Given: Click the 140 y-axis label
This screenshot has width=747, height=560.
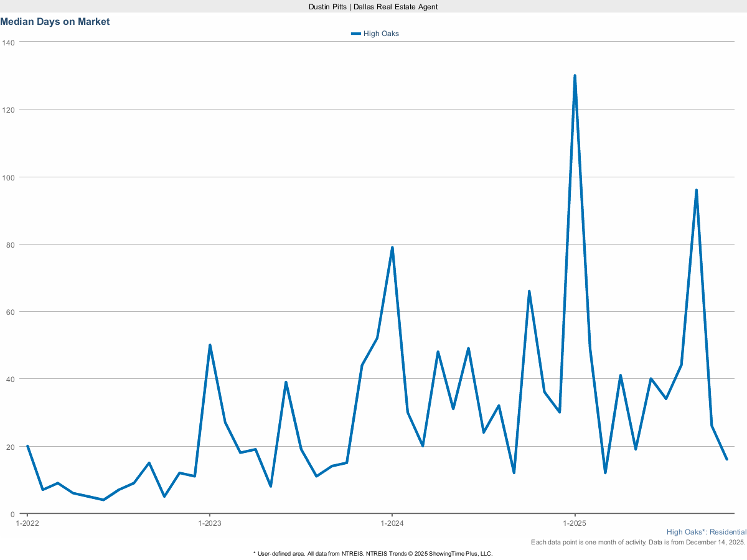Looking at the screenshot, I should pyautogui.click(x=8, y=42).
